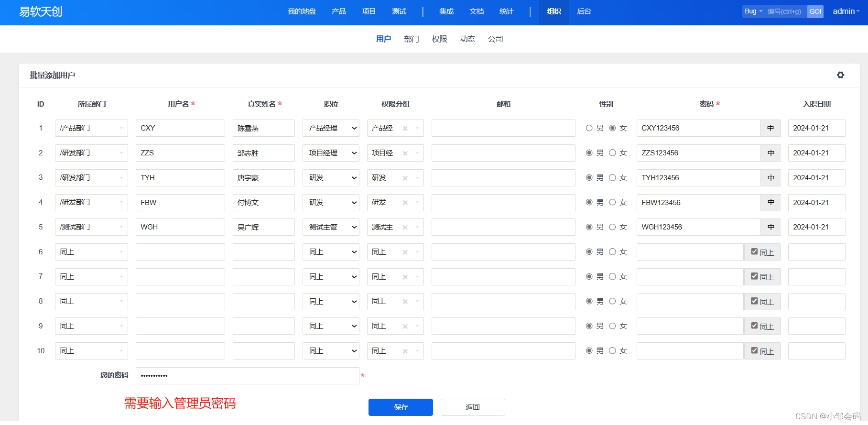Click password strength indicator for FBW123456
The height and width of the screenshot is (425, 868).
click(770, 203)
